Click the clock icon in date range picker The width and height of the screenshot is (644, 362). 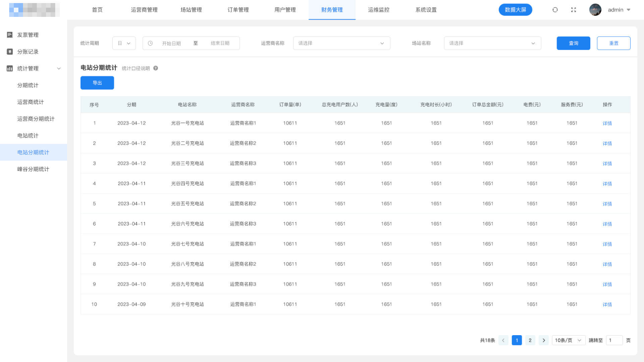[150, 43]
